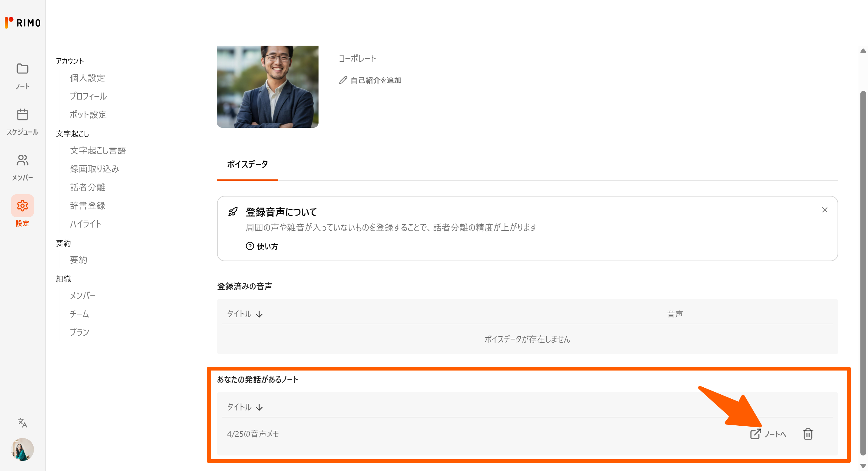868x471 pixels.
Task: Click the 設定 gear icon
Action: [x=22, y=206]
